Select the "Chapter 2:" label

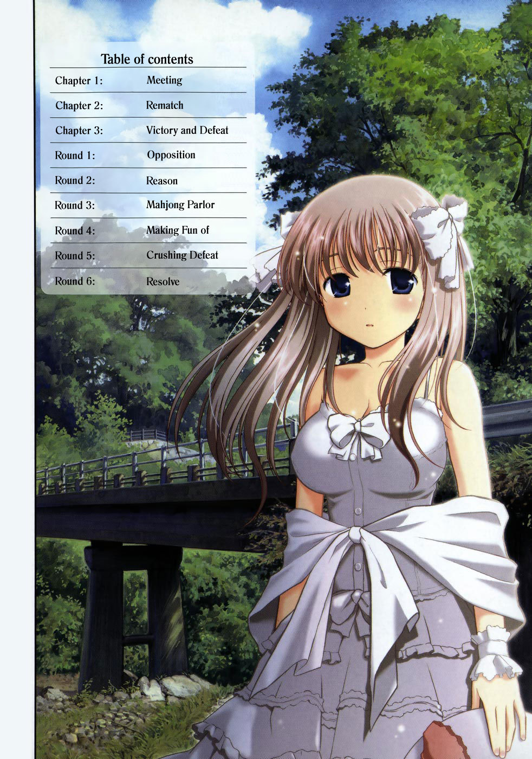79,106
